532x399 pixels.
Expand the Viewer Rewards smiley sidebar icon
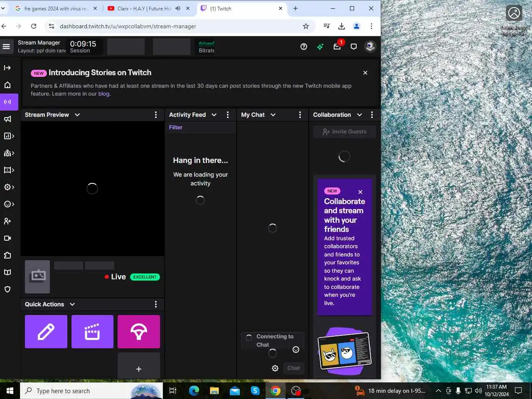(x=9, y=204)
